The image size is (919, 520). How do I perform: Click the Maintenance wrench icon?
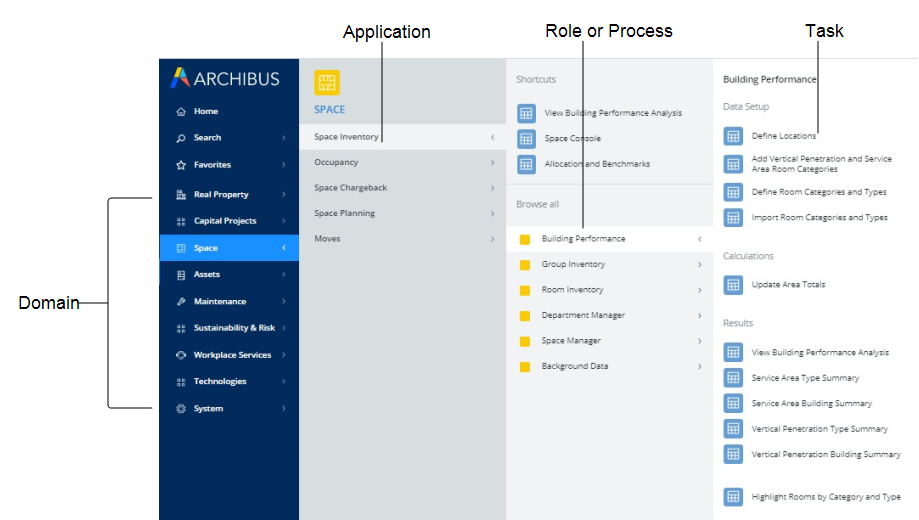pyautogui.click(x=181, y=301)
